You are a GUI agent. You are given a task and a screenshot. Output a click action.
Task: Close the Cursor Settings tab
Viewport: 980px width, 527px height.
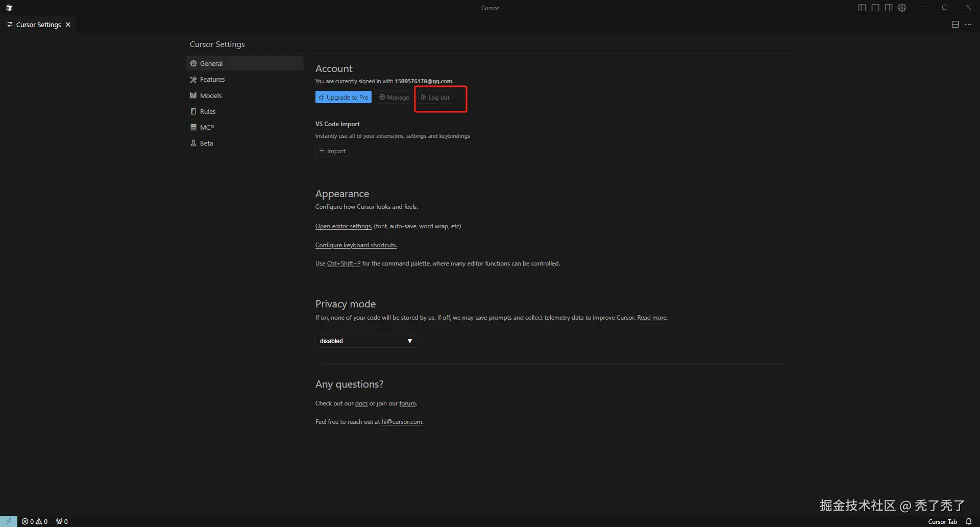(x=68, y=25)
